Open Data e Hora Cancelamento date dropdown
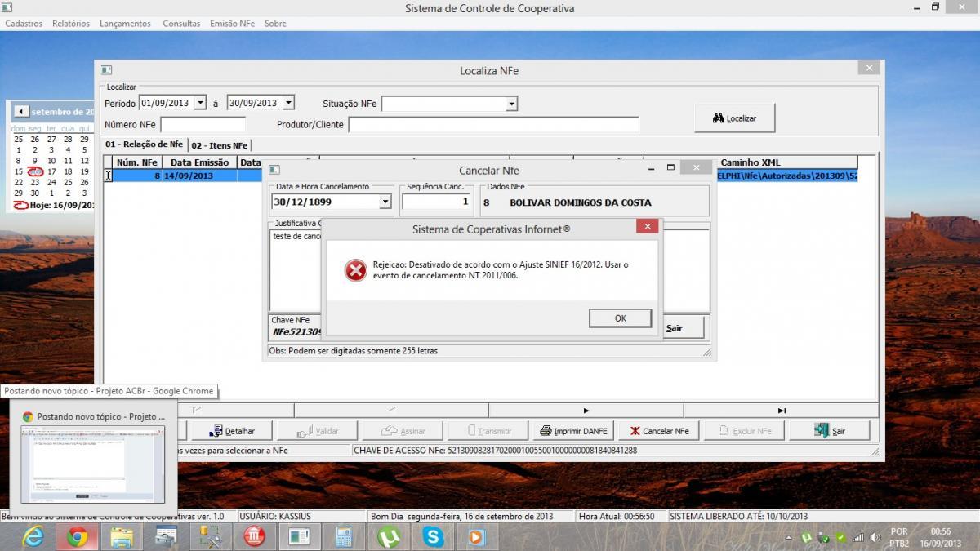 point(385,202)
